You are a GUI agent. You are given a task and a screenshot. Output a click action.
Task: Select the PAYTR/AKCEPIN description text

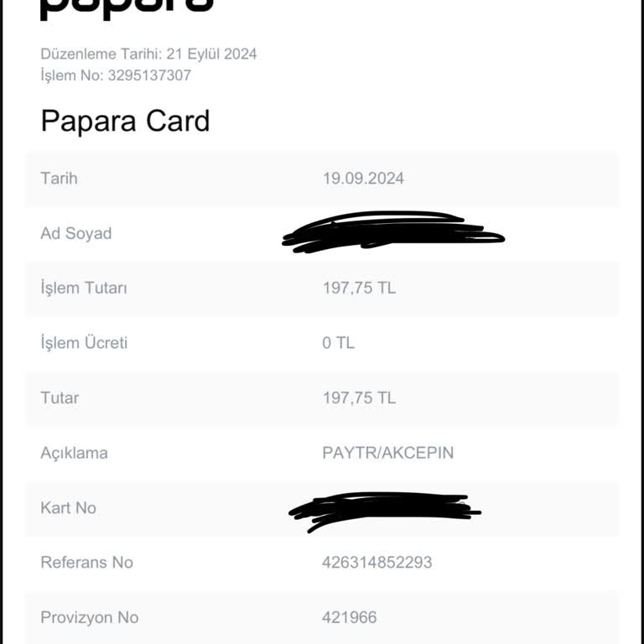coord(387,453)
